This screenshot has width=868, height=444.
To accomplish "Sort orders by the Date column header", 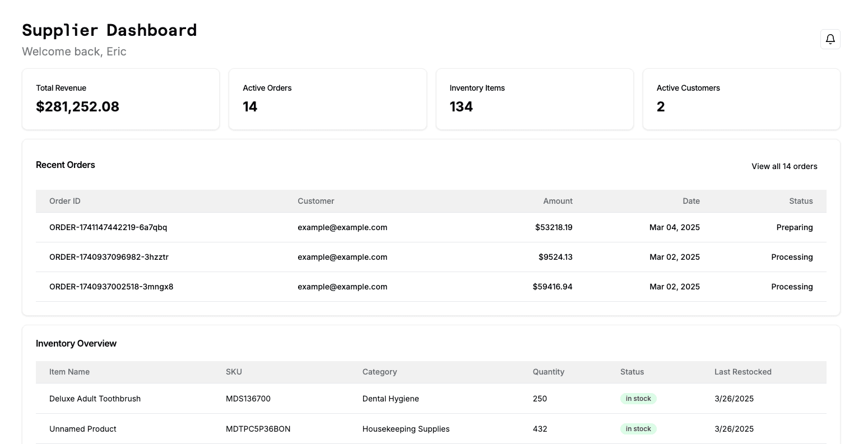I will 691,201.
